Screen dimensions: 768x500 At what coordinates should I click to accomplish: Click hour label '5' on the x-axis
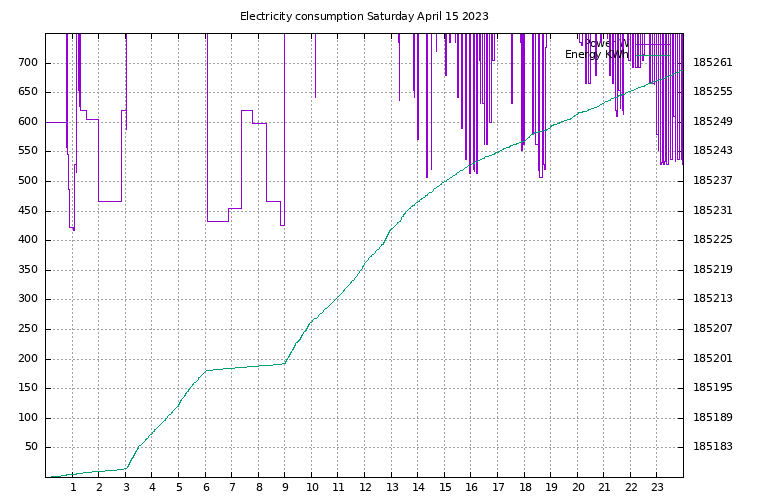(179, 487)
